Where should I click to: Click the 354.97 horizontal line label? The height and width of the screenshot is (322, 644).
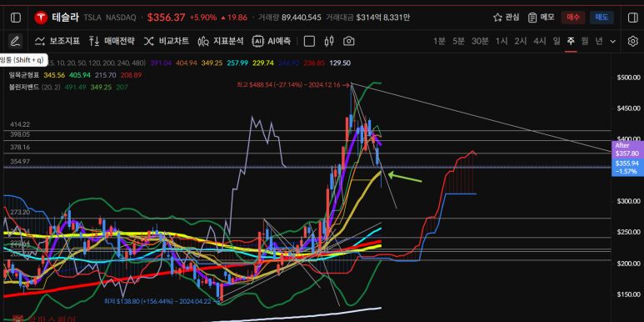tap(20, 161)
